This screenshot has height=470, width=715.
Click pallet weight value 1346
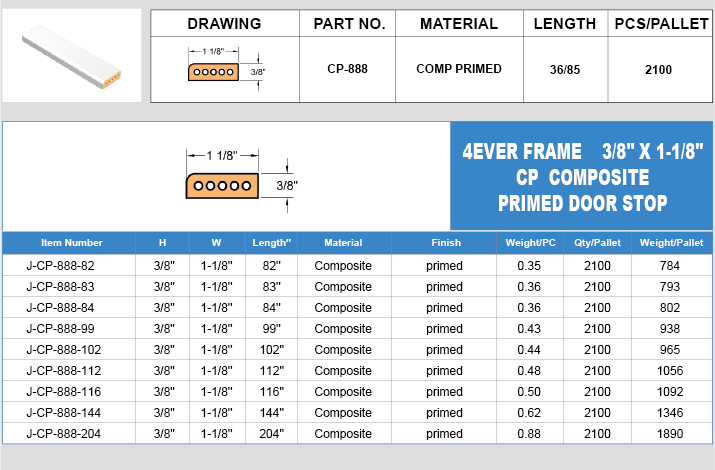coord(670,413)
